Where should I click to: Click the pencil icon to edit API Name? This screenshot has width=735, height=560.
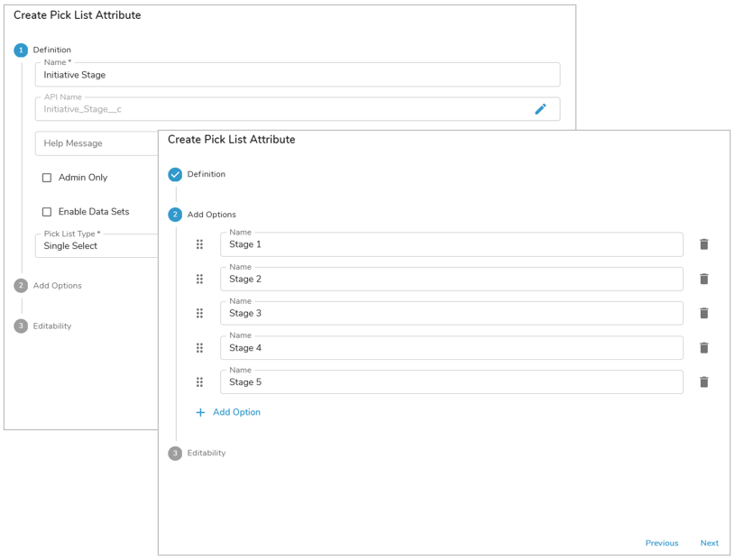click(x=540, y=109)
